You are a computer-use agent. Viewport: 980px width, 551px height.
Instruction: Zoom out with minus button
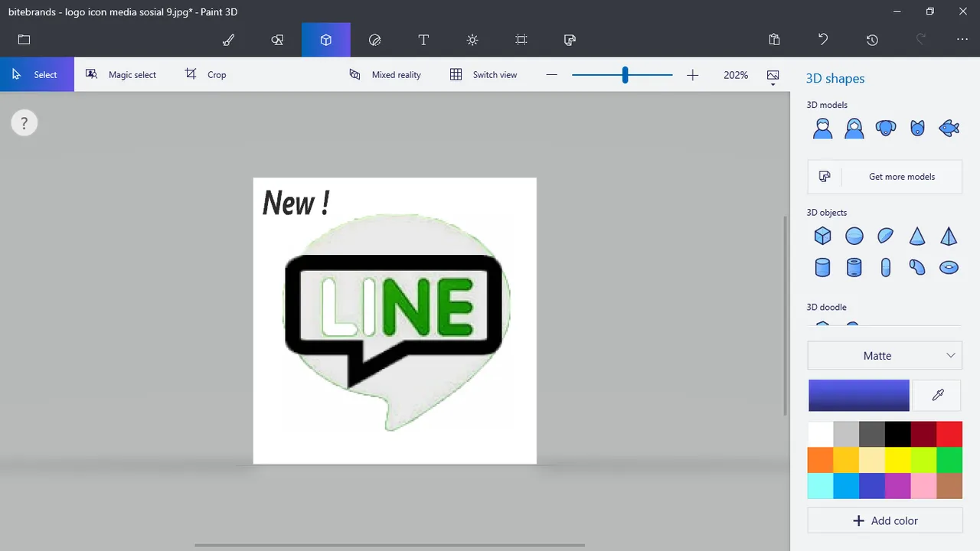[x=551, y=75]
